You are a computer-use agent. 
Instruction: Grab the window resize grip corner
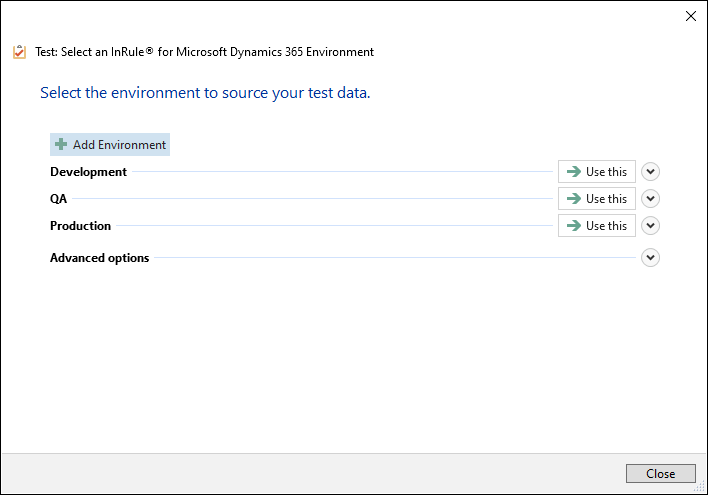point(699,487)
